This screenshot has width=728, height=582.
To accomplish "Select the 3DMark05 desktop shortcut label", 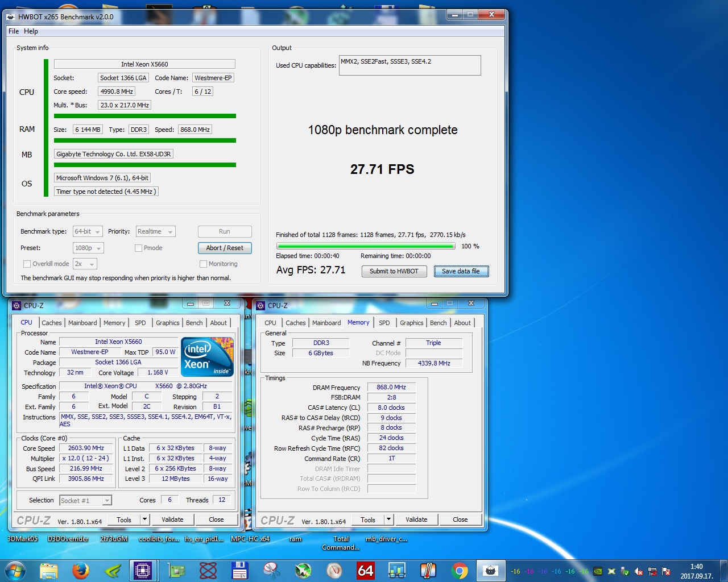I will 22,539.
